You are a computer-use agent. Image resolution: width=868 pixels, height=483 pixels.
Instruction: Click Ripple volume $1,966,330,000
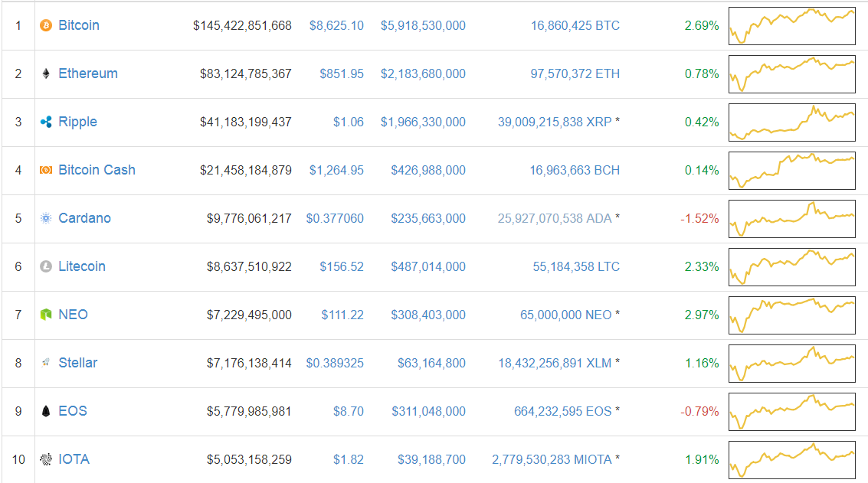(x=423, y=122)
